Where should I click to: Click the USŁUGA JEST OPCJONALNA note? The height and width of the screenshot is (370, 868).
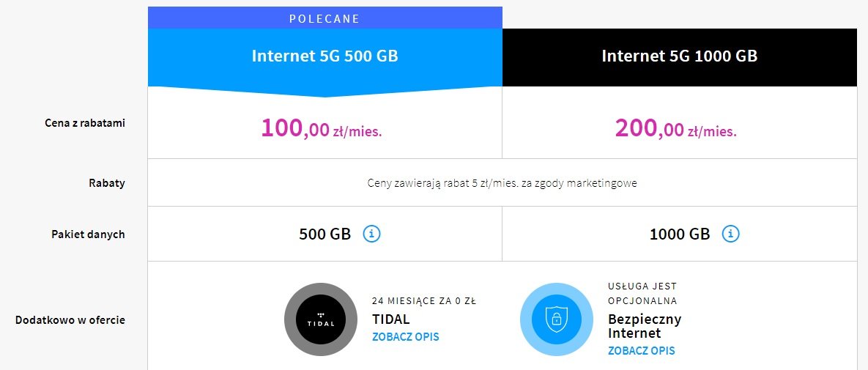pyautogui.click(x=642, y=294)
